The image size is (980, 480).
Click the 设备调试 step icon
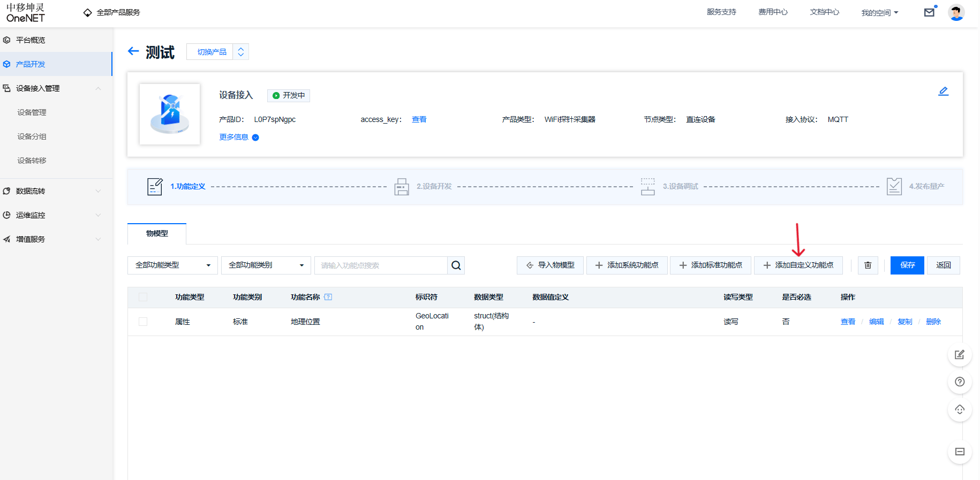click(x=648, y=187)
